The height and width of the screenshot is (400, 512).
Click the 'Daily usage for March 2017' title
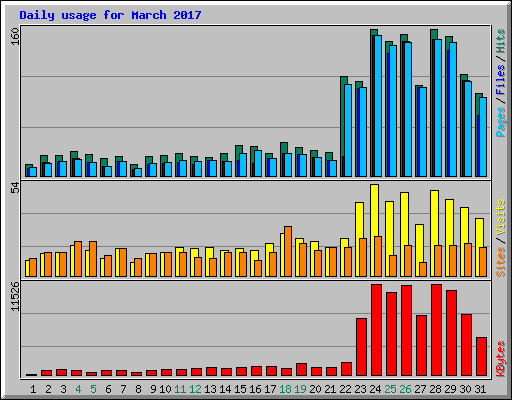click(110, 15)
